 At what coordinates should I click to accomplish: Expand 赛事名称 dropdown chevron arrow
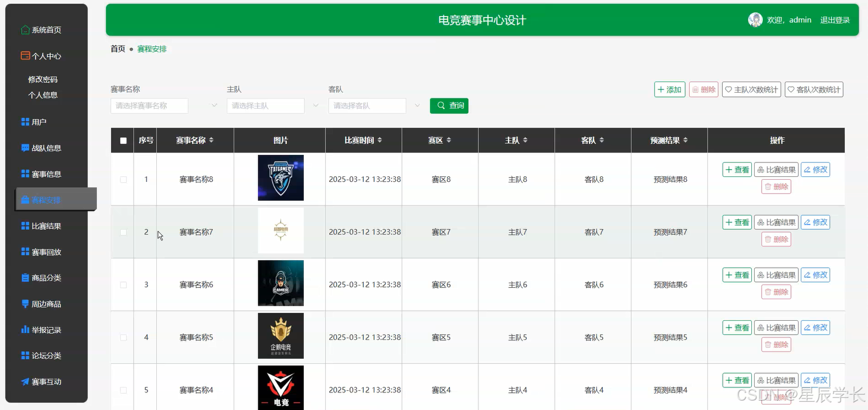point(214,105)
